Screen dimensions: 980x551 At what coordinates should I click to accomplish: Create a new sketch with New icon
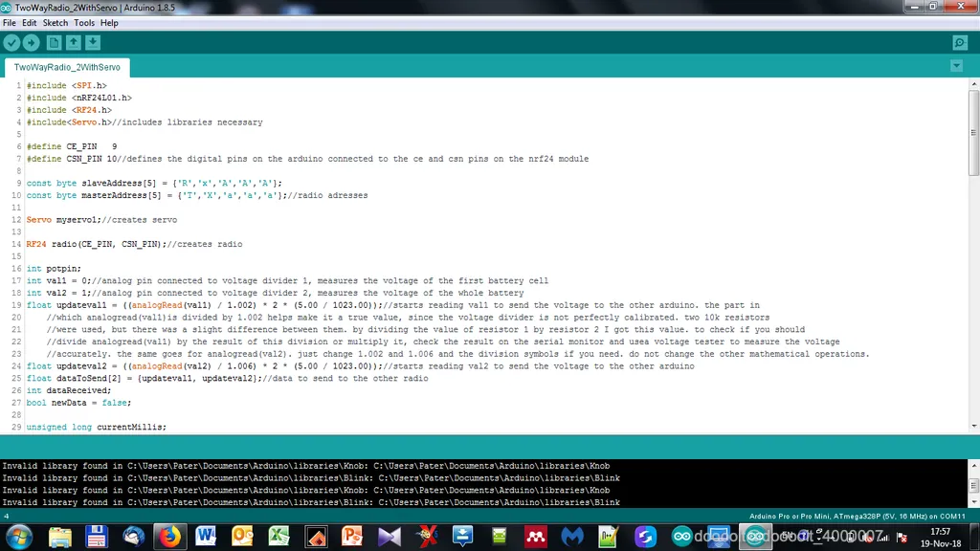[x=54, y=42]
